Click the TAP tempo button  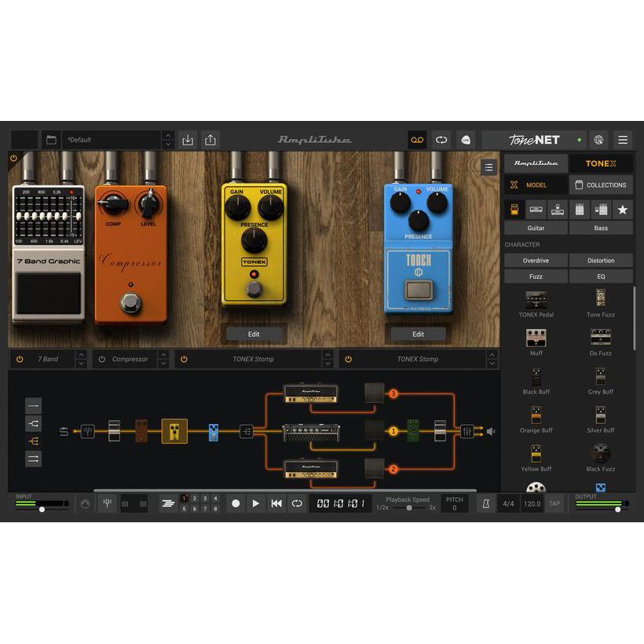click(554, 503)
